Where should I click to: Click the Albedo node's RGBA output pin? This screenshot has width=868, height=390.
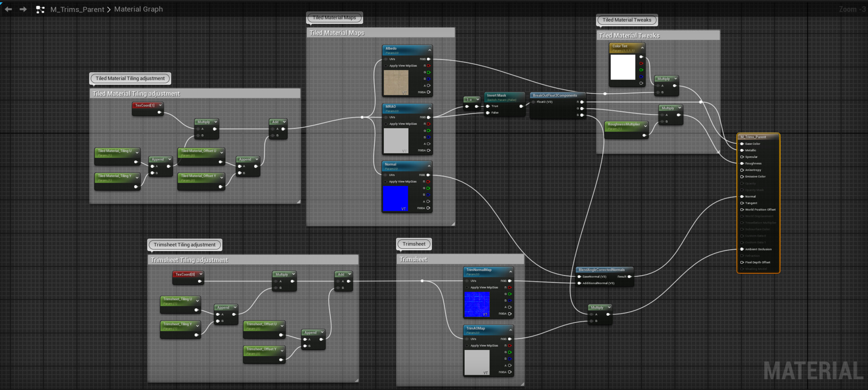point(429,92)
